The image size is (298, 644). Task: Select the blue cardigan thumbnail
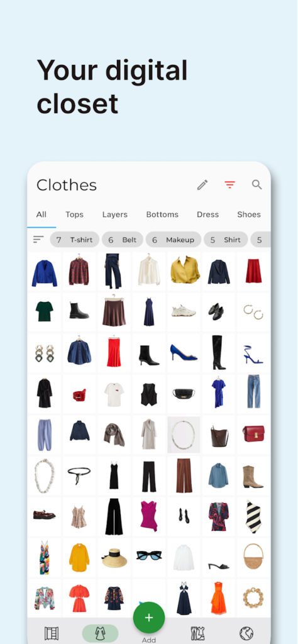point(45,272)
